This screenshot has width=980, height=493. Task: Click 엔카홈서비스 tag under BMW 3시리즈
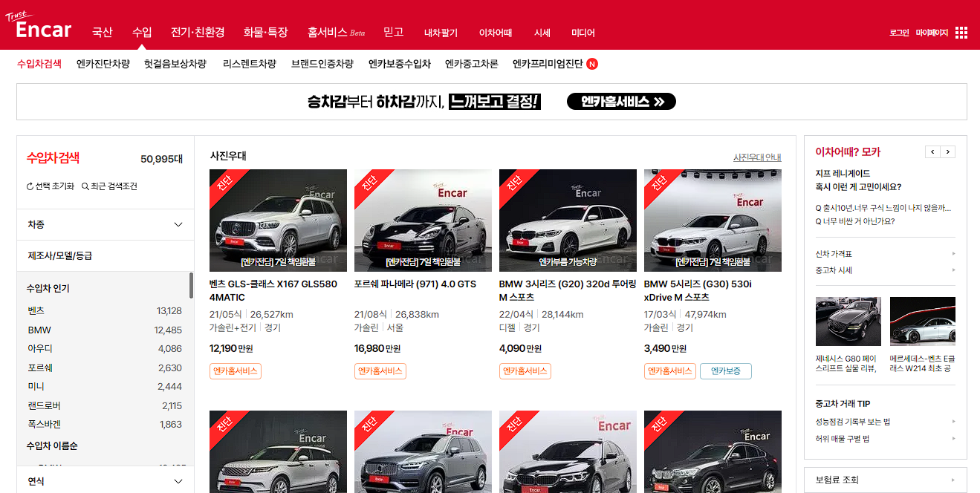point(525,371)
